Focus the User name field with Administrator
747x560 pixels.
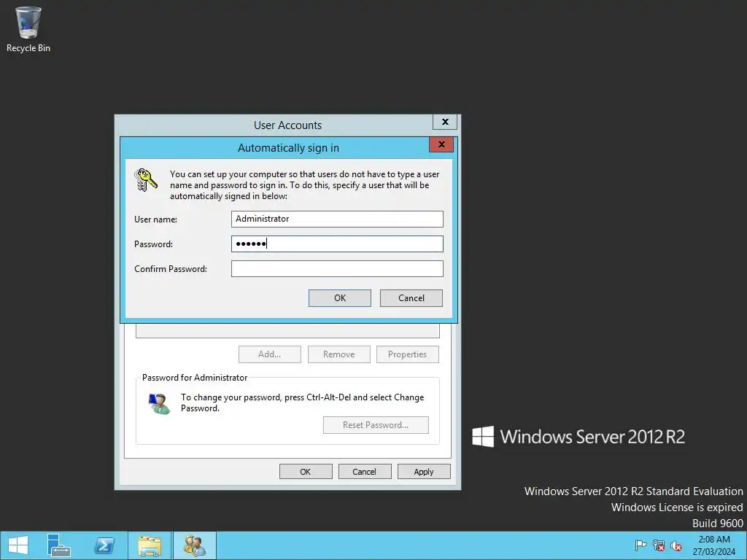337,219
